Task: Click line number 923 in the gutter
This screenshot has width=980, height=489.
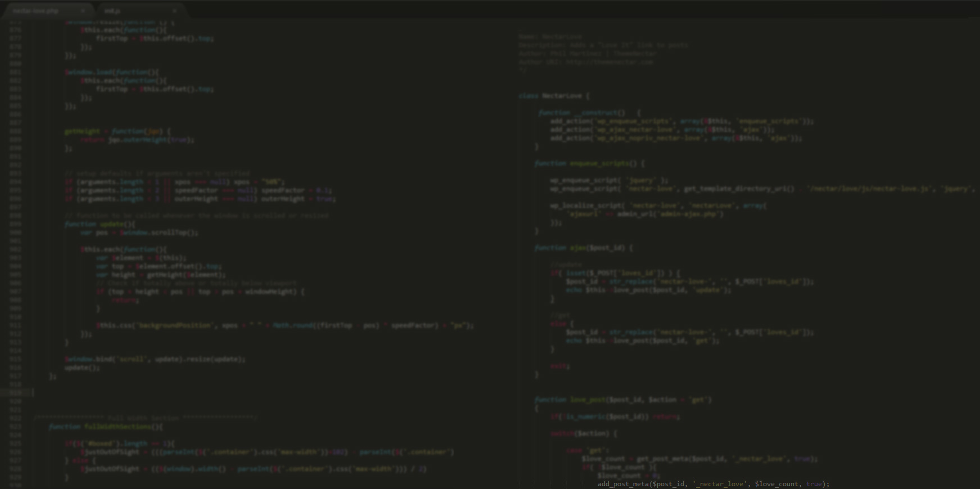Action: (16, 427)
